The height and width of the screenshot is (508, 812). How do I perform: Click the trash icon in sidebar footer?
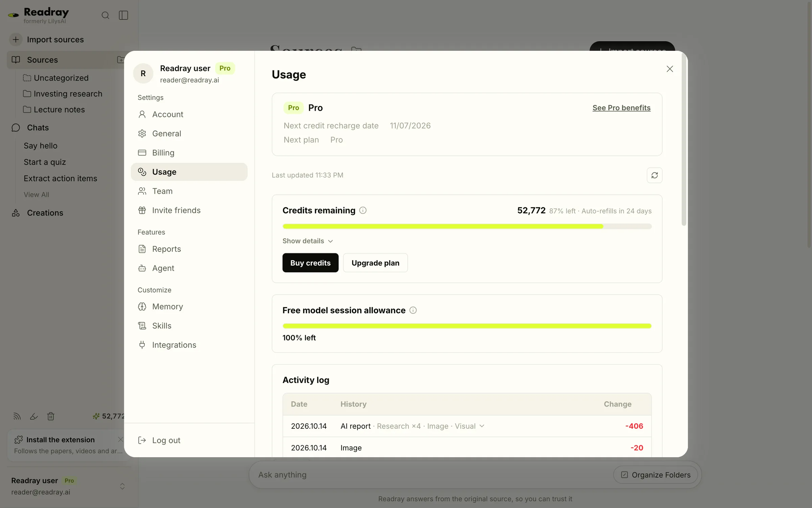coord(51,416)
